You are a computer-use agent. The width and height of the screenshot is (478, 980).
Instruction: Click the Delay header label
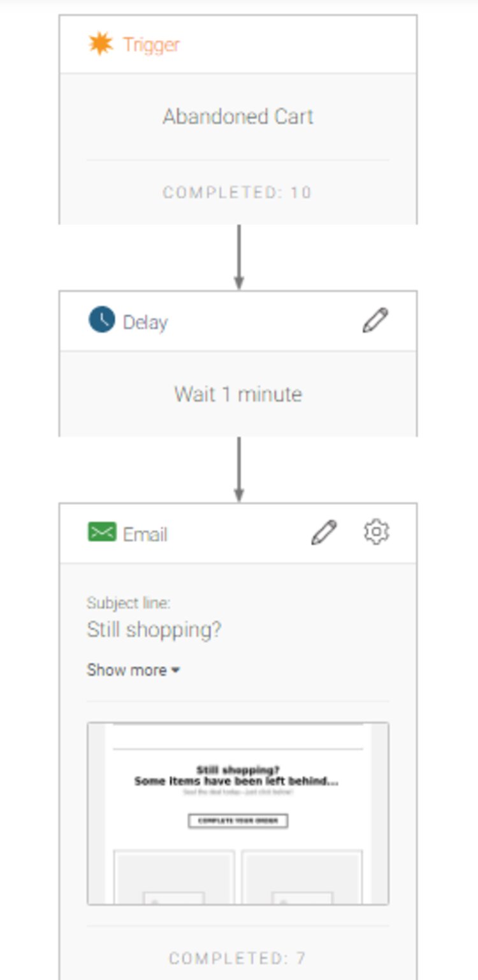pos(145,322)
